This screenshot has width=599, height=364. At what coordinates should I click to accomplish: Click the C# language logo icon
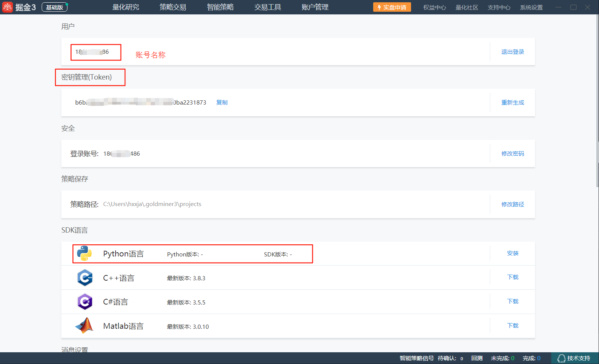(85, 302)
